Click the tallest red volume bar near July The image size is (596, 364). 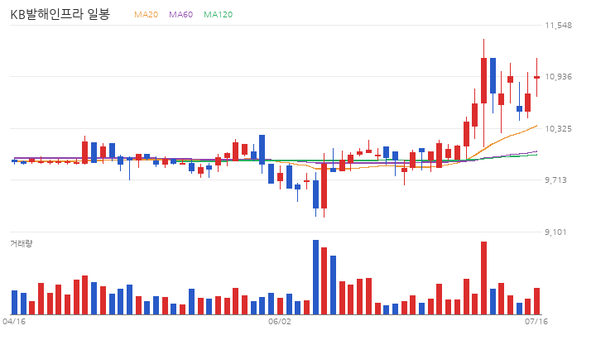[x=484, y=278]
